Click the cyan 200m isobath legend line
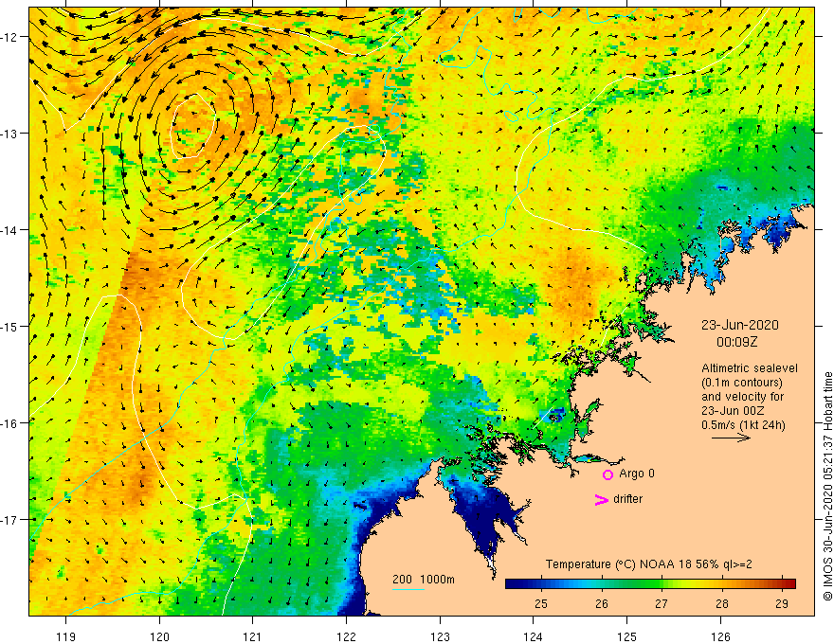Screen dimensions: 834x644 click(x=408, y=589)
